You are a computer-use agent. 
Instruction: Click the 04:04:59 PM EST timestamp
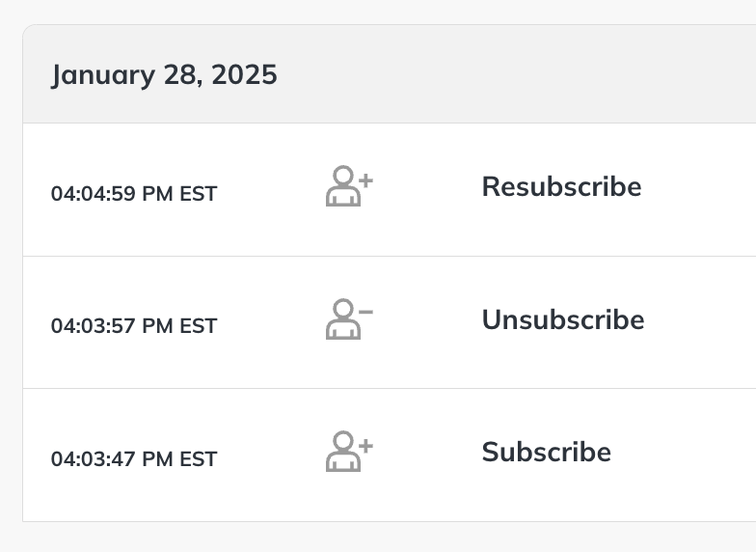coord(134,193)
